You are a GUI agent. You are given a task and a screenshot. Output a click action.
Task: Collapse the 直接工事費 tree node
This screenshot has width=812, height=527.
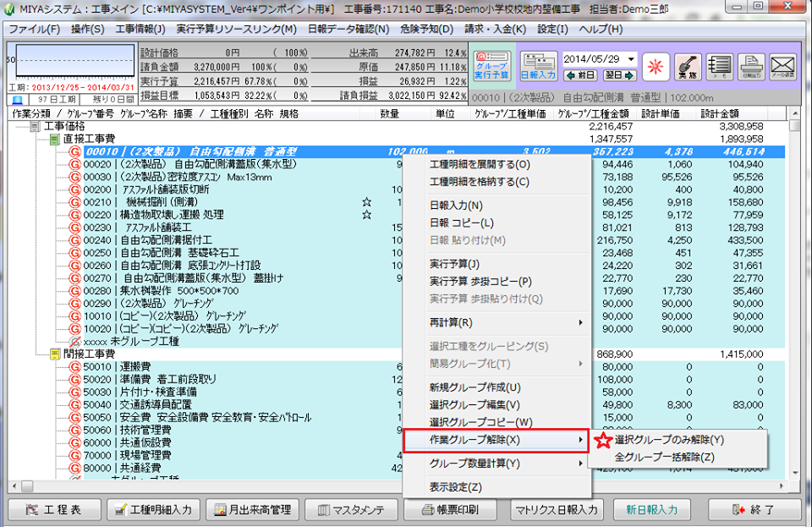[54, 140]
